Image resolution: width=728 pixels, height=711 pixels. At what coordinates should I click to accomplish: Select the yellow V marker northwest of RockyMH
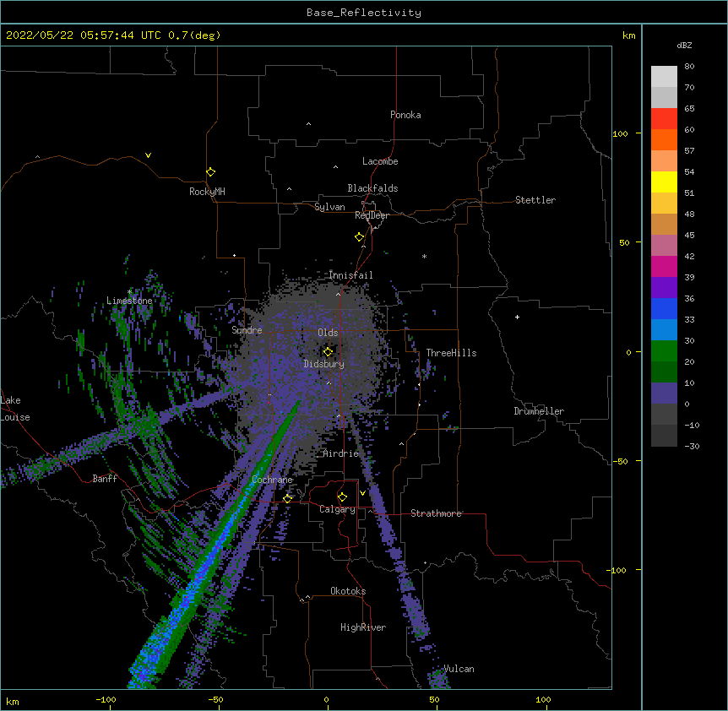tap(148, 155)
